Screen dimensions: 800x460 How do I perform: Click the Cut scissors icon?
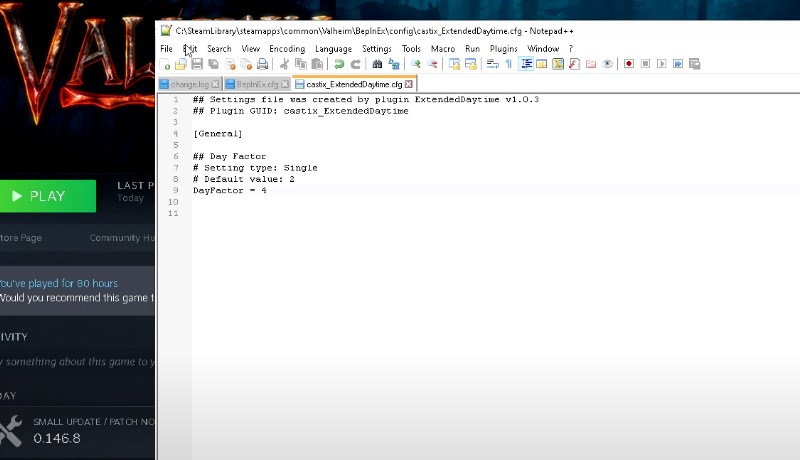click(285, 64)
